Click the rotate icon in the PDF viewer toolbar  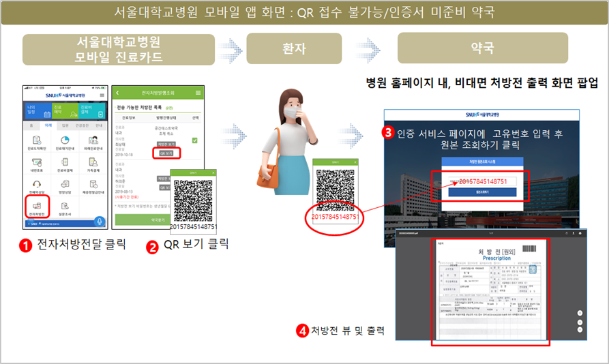(x=567, y=233)
